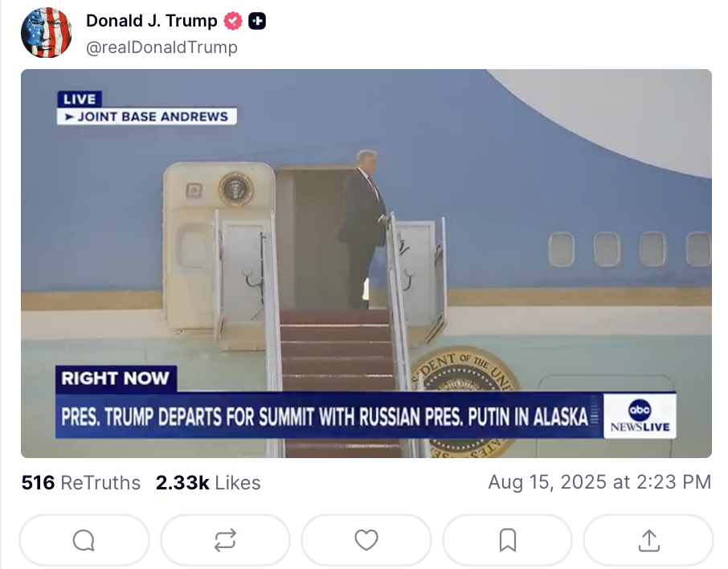Open the share upload icon
728x569 pixels.
pos(648,540)
